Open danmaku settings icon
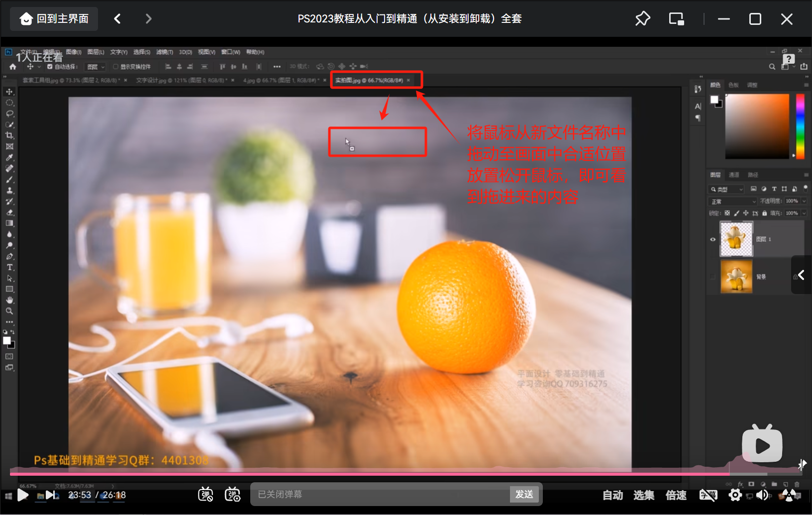Image resolution: width=812 pixels, height=515 pixels. [232, 494]
